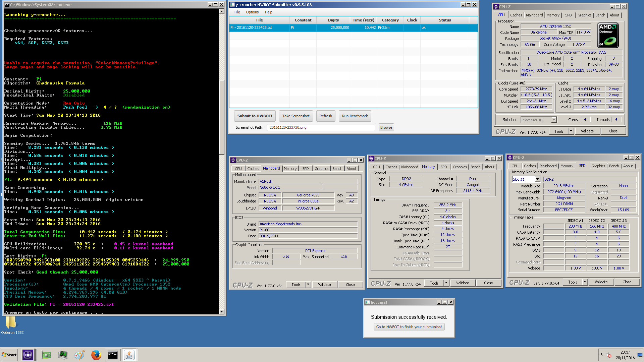Click the show desktop tray icon
Screen dimensions: 644x362
coord(640,355)
